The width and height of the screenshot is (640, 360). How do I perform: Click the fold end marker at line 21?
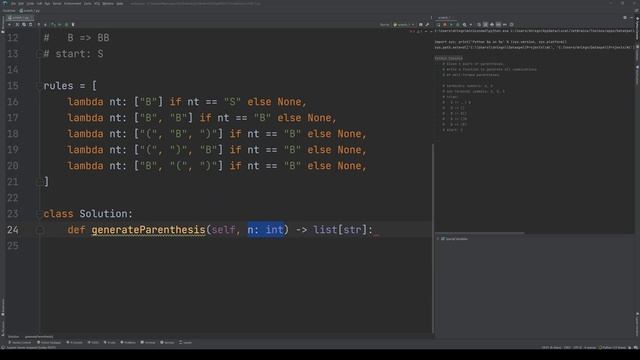[39, 182]
